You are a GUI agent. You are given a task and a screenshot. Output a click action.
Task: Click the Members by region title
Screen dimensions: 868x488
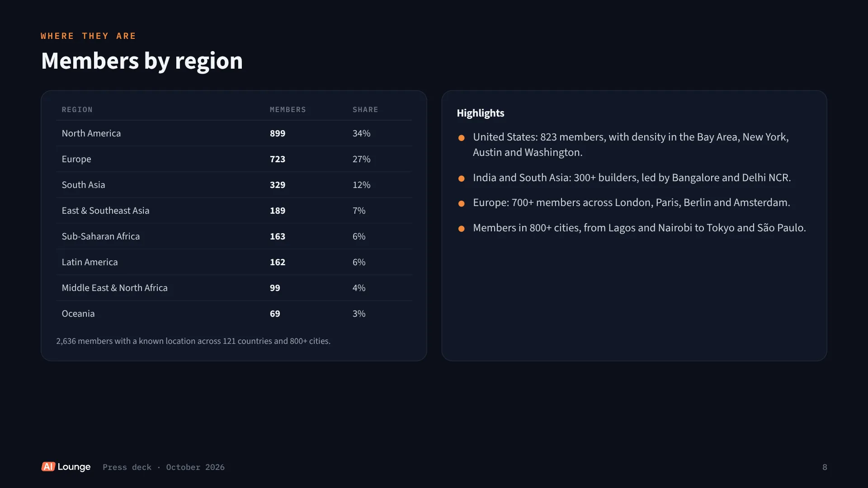[142, 61]
